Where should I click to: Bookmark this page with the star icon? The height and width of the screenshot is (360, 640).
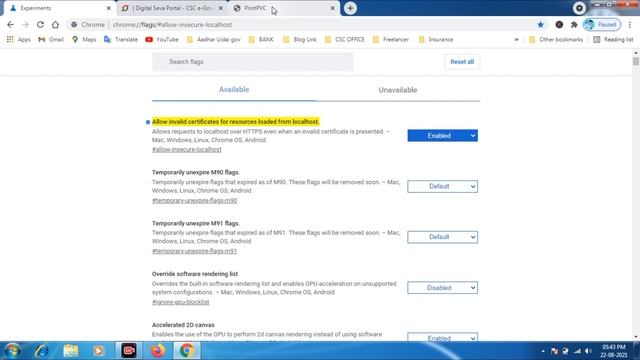[x=540, y=24]
